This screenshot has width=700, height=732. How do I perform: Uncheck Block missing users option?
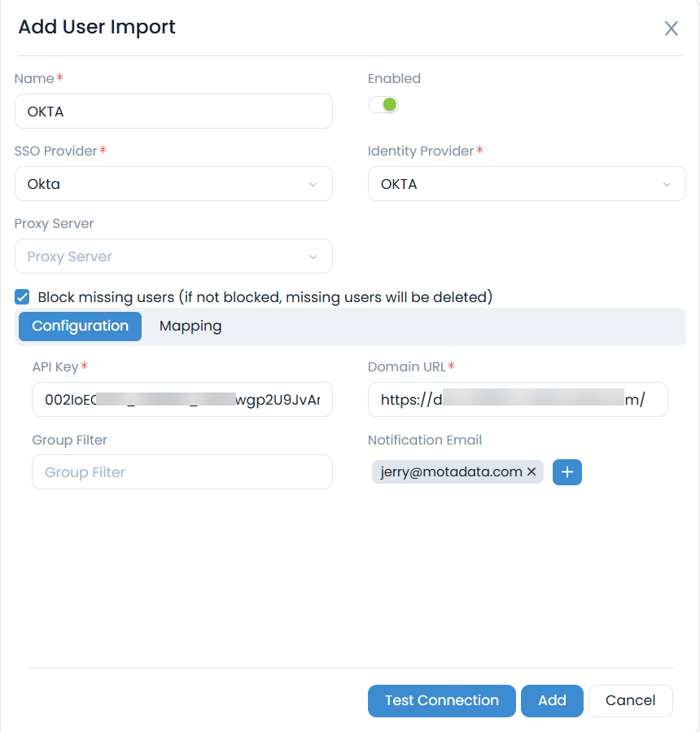pyautogui.click(x=21, y=296)
